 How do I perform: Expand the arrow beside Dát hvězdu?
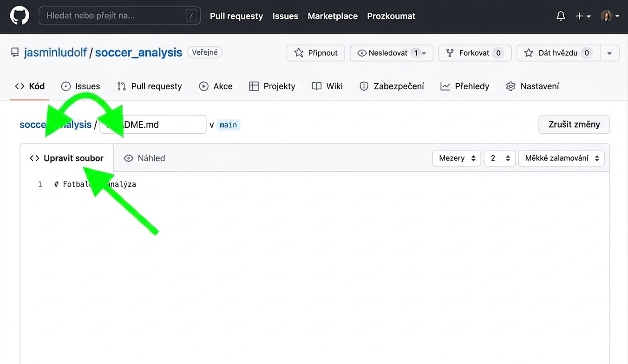(609, 53)
